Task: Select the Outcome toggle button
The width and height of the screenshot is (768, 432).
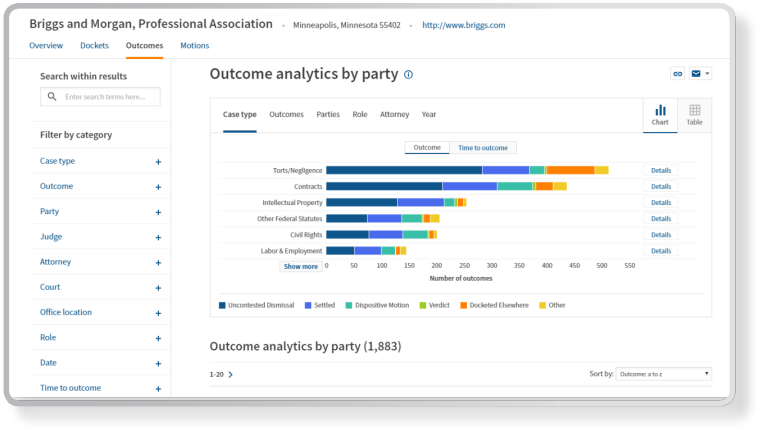Action: 427,148
